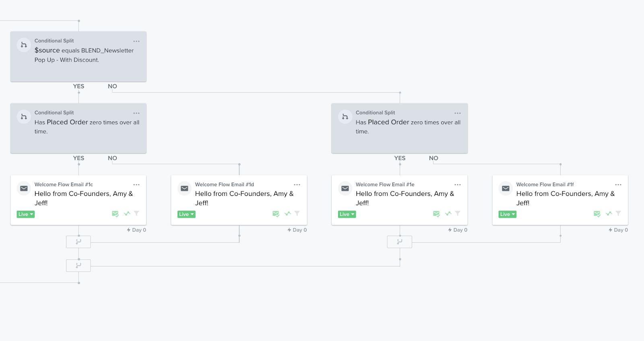Screen dimensions: 644x341
Task: Open the three-dot menu on Email #1e
Action: 458,185
